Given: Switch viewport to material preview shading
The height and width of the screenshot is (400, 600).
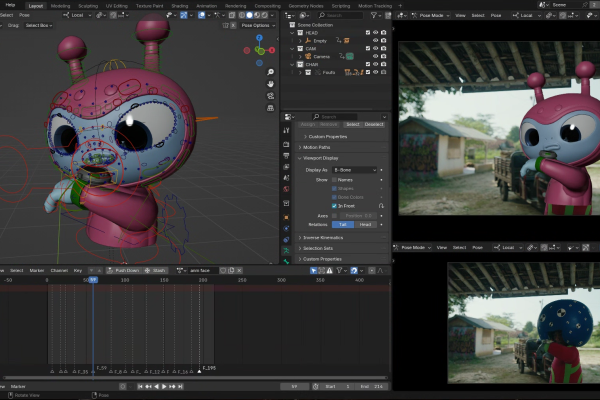Looking at the screenshot, I should click(257, 15).
